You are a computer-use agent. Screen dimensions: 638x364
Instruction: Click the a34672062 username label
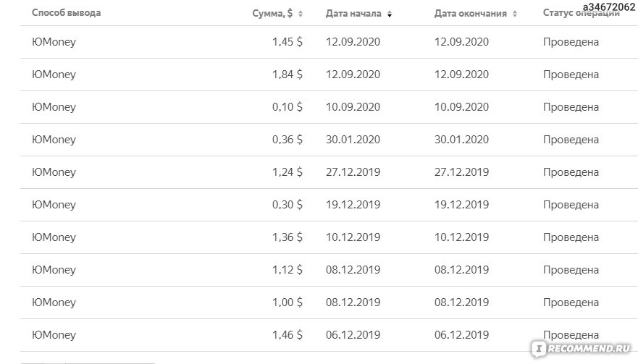point(609,7)
